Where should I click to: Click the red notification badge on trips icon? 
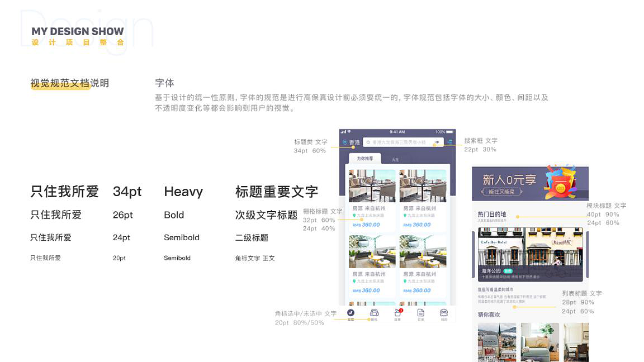pos(401,309)
